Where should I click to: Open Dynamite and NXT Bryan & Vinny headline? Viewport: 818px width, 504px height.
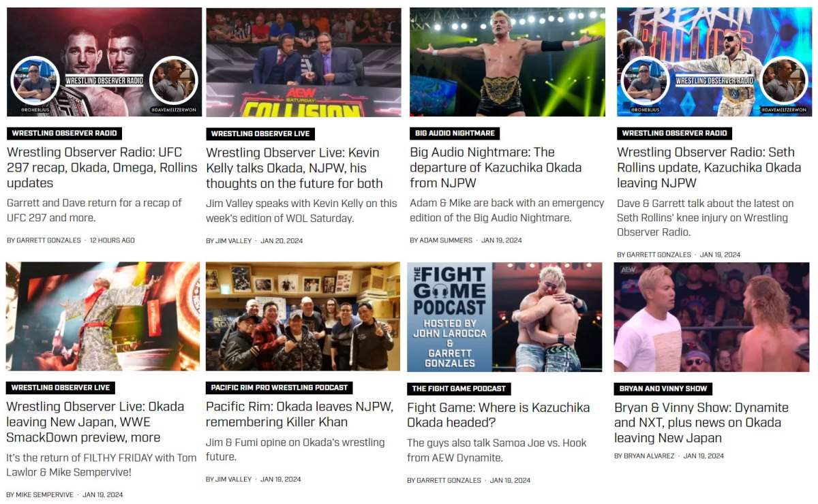(701, 422)
